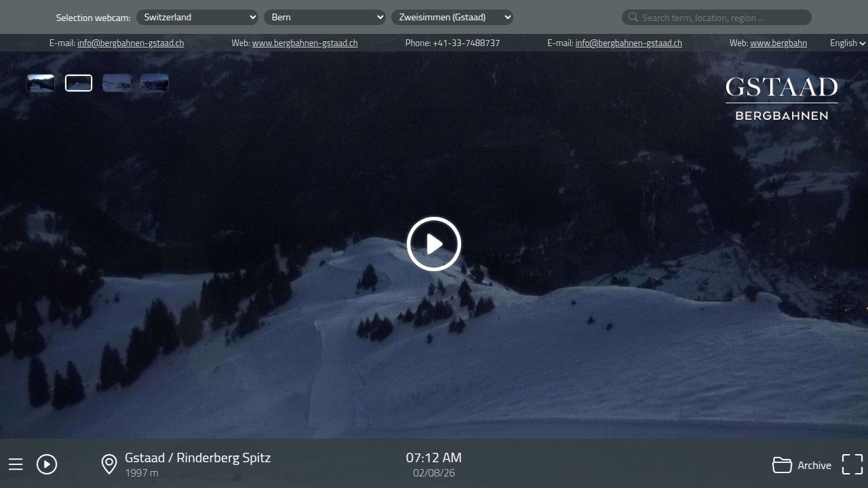Open the Archive folder icon
Screen dimensions: 868x488
pos(782,465)
